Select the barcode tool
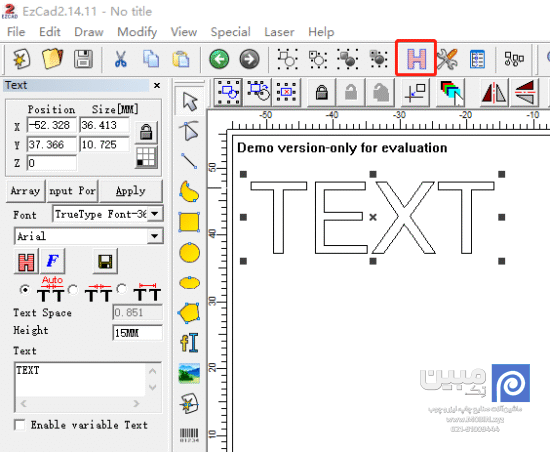This screenshot has width=550, height=452. [189, 435]
